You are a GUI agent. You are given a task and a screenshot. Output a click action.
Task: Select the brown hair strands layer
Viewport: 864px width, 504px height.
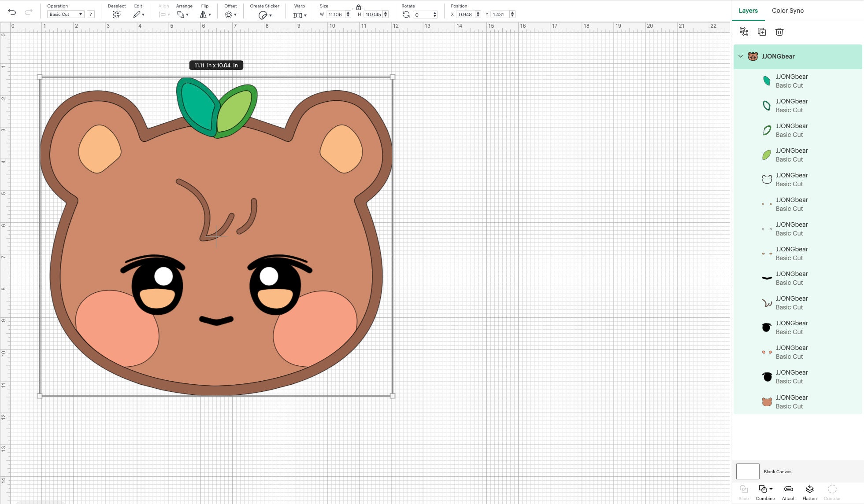[797, 303]
